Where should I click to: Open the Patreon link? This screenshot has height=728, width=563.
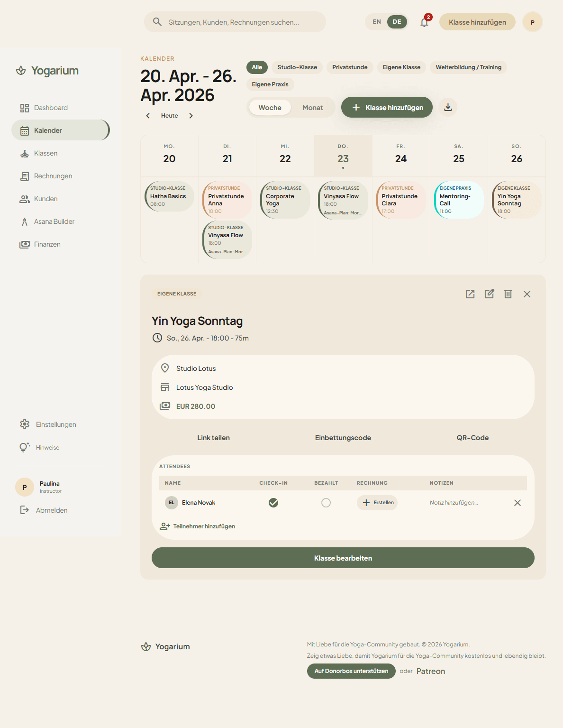coord(430,671)
